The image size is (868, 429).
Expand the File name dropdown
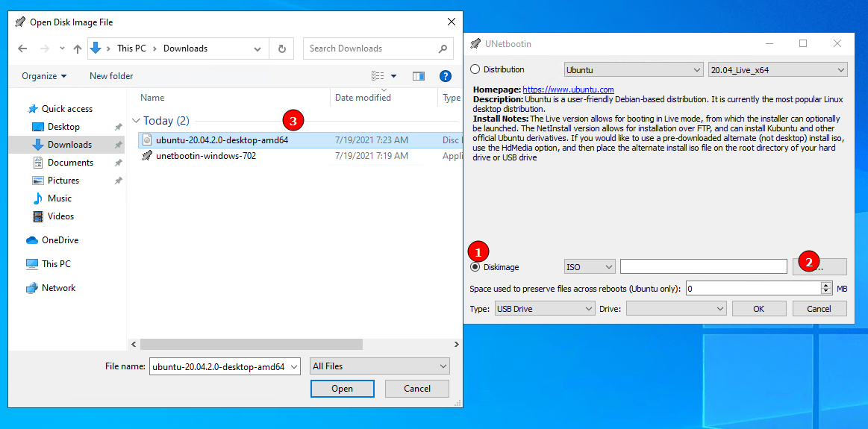point(293,366)
